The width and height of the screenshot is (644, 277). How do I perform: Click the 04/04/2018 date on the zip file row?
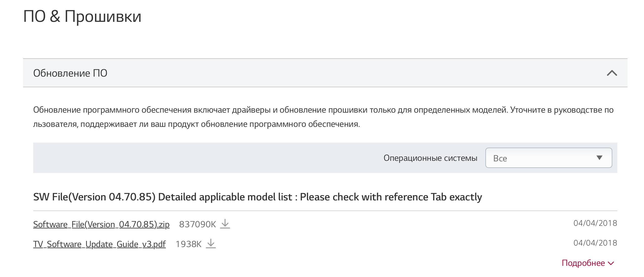point(595,223)
